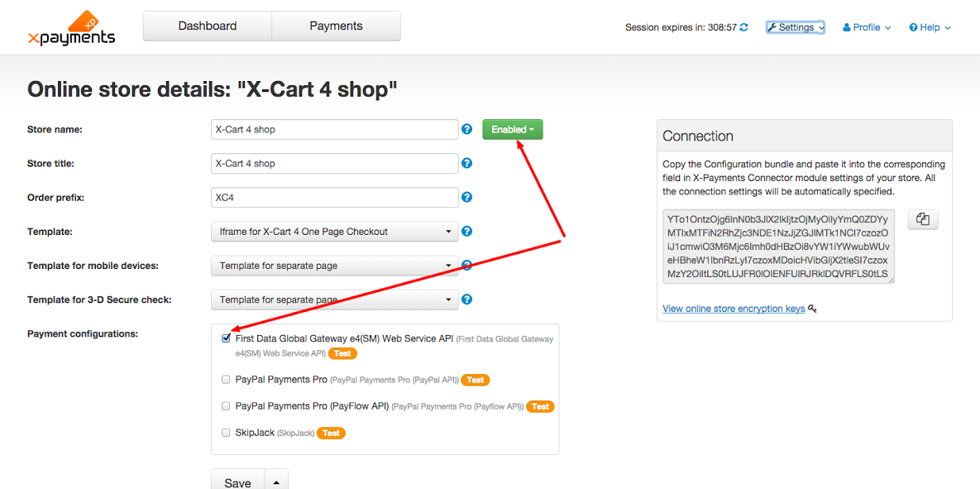Open the Help menu
980x489 pixels.
(930, 27)
